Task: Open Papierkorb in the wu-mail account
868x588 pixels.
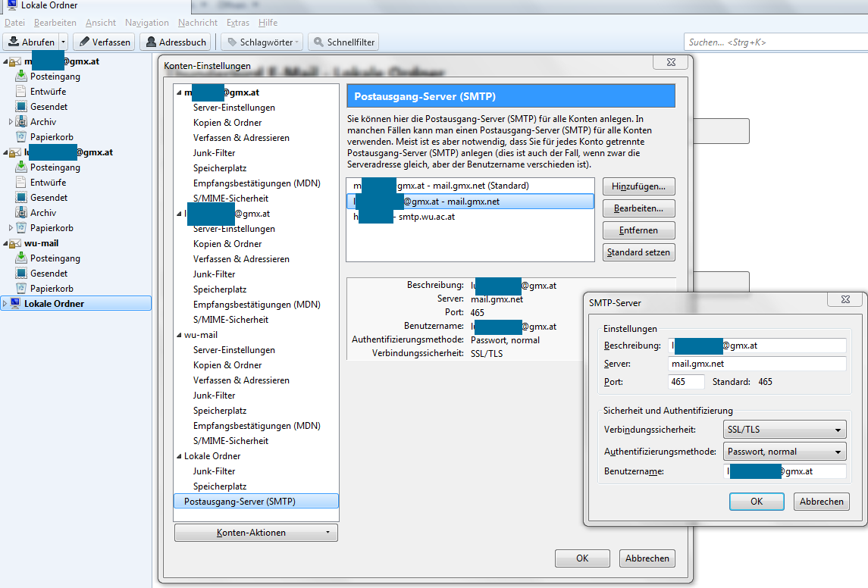Action: coord(52,289)
